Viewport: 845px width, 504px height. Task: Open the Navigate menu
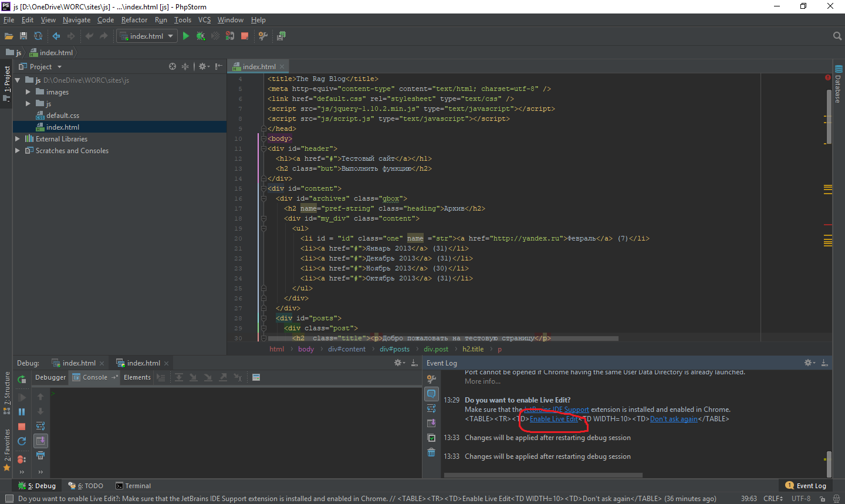[76, 20]
